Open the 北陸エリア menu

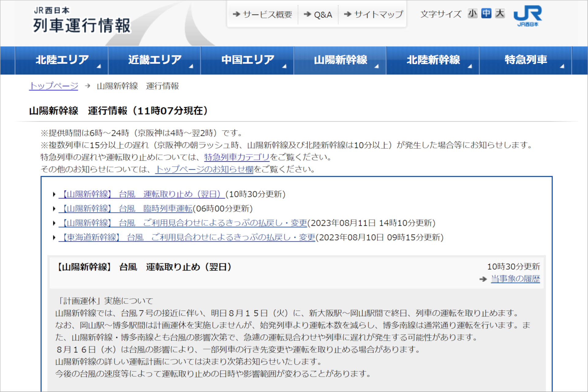(x=62, y=60)
